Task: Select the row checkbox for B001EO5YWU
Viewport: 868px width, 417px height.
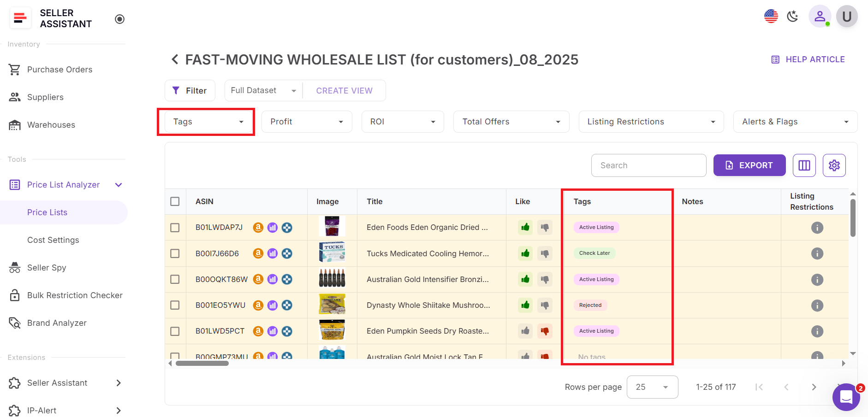Action: tap(175, 305)
